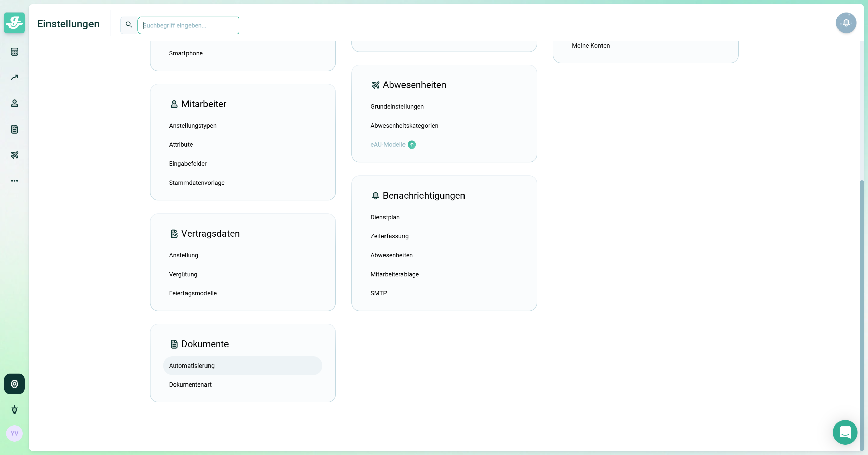Click the notification bell at top right
The image size is (868, 455).
click(846, 23)
